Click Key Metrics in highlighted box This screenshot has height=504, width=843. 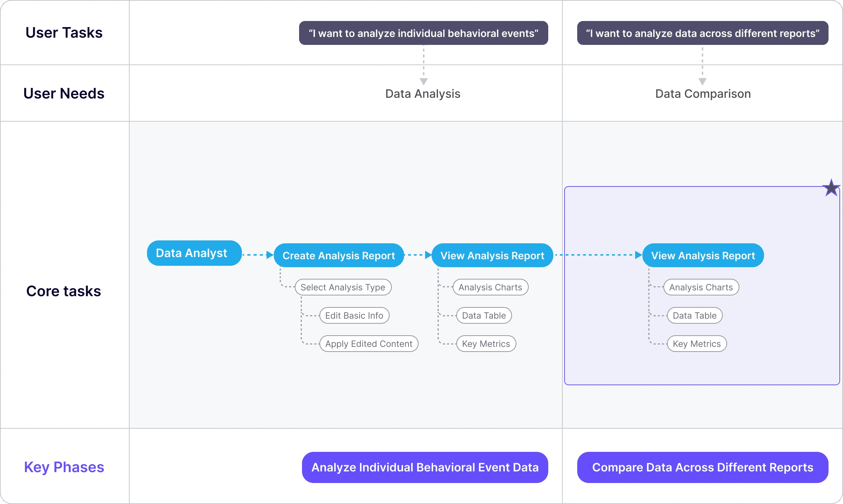tap(697, 344)
